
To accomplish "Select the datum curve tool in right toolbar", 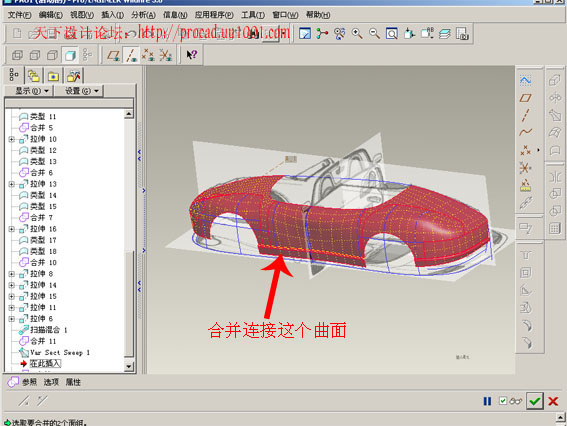I will tap(526, 132).
